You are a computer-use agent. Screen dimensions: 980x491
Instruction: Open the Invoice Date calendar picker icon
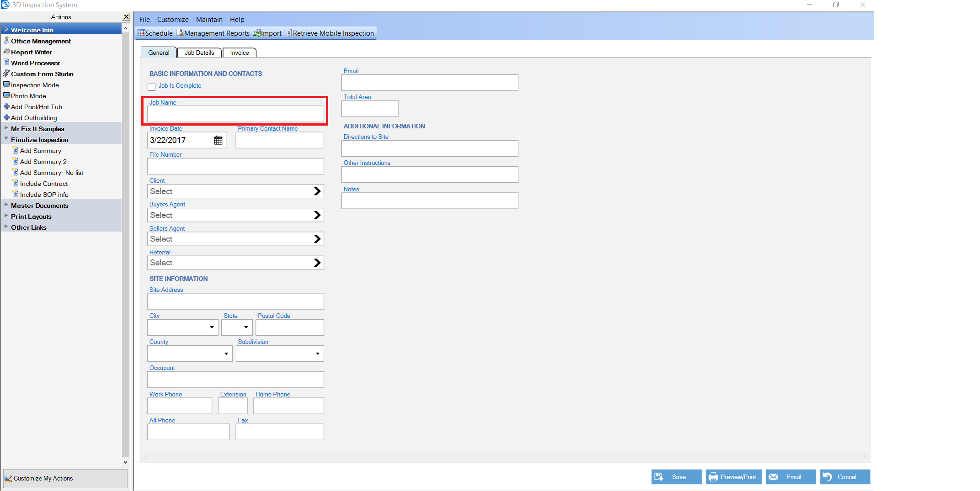218,140
